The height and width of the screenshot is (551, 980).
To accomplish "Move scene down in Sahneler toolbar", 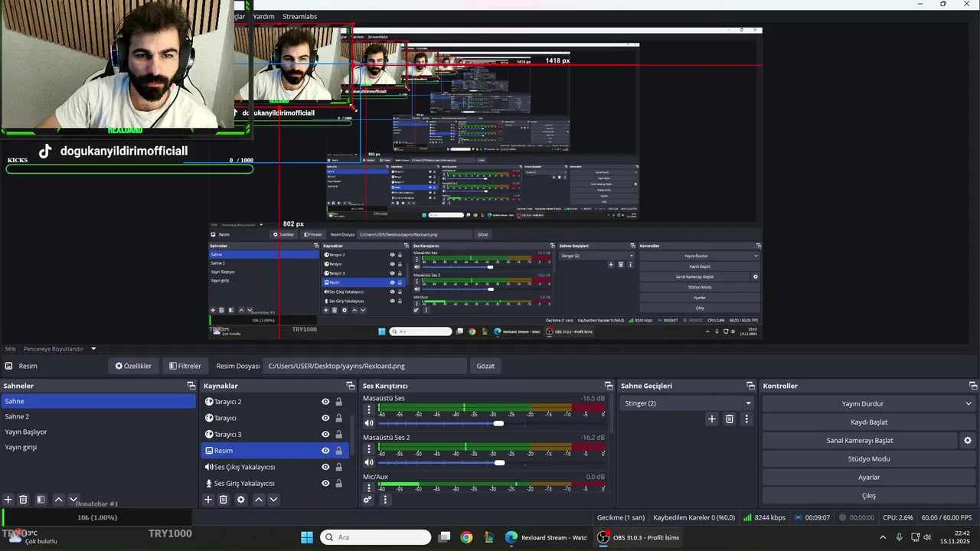I will (73, 500).
